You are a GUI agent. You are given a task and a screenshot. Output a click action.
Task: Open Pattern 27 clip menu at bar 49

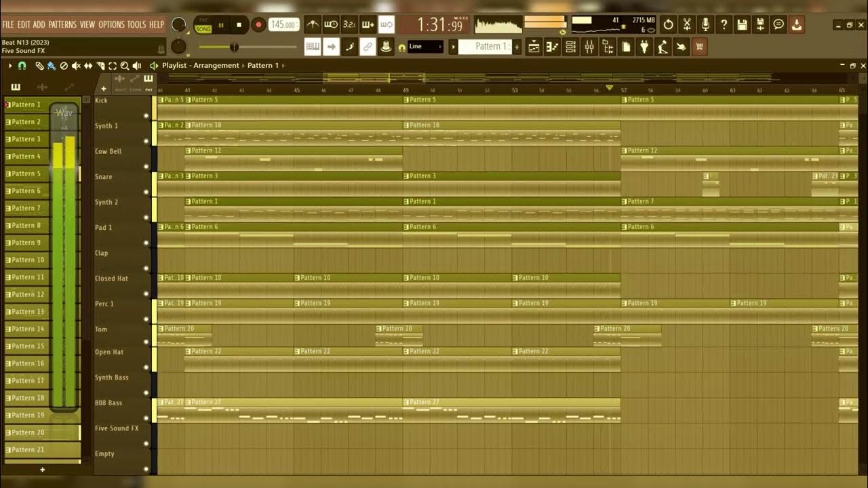(x=406, y=402)
